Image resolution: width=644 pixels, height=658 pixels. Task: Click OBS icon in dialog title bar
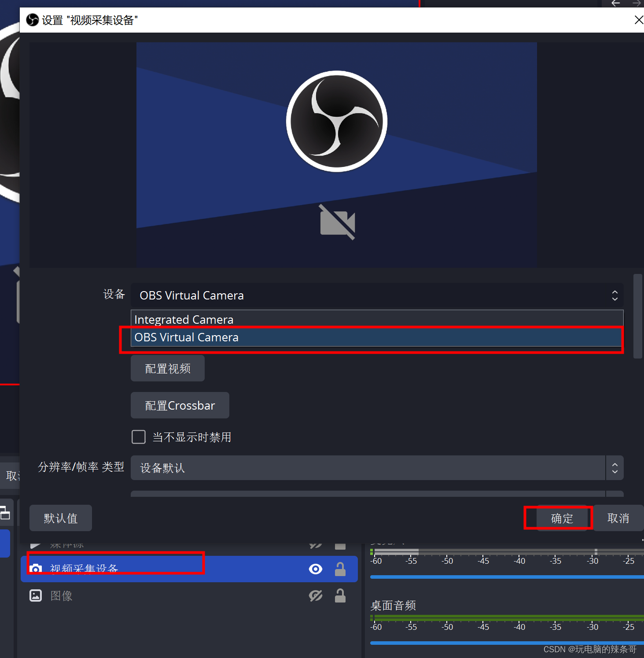(33, 20)
